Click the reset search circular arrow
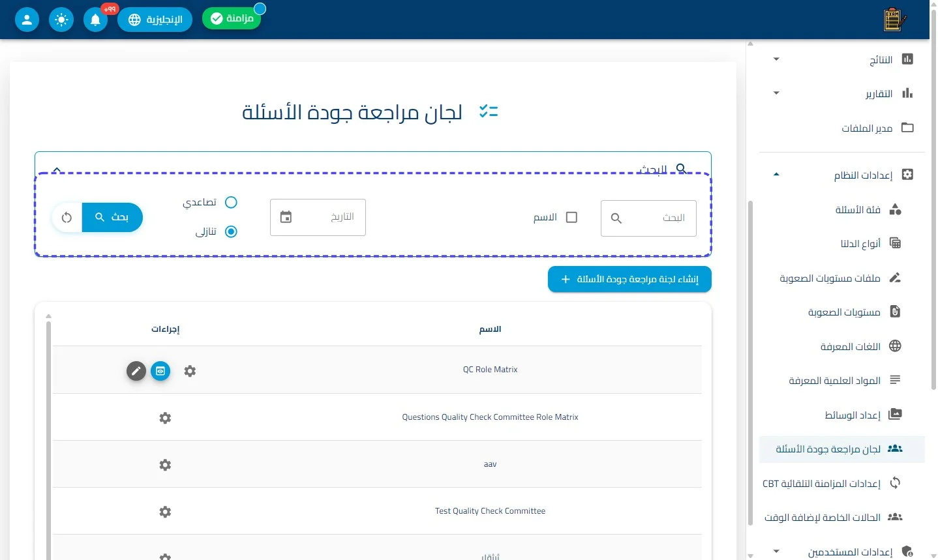The width and height of the screenshot is (938, 560). 67,217
